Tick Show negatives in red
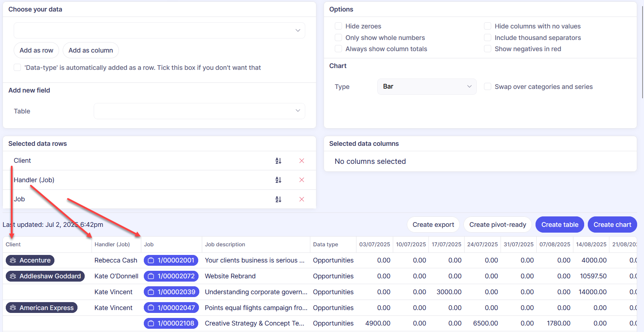Viewport: 644px width, 332px height. (x=488, y=49)
